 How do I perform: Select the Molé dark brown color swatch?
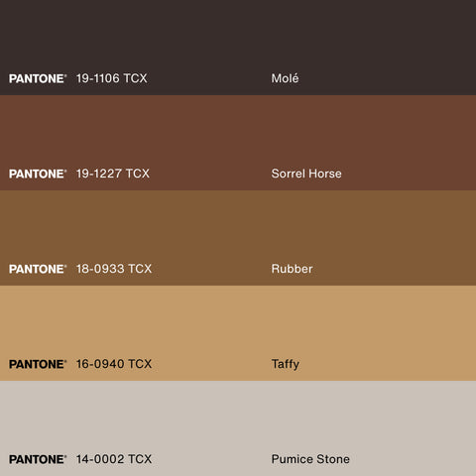(x=238, y=48)
